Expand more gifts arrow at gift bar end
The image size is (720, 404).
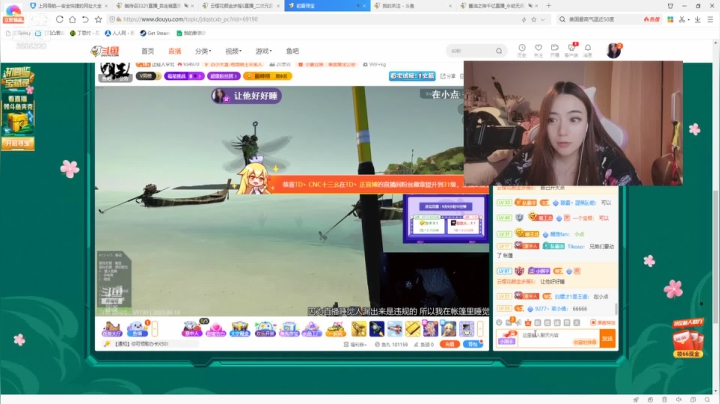(x=480, y=328)
